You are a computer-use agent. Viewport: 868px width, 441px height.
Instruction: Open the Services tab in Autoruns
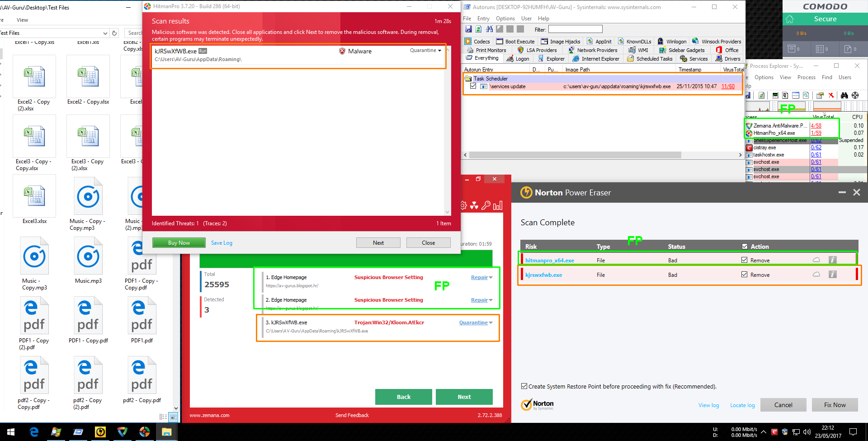694,59
